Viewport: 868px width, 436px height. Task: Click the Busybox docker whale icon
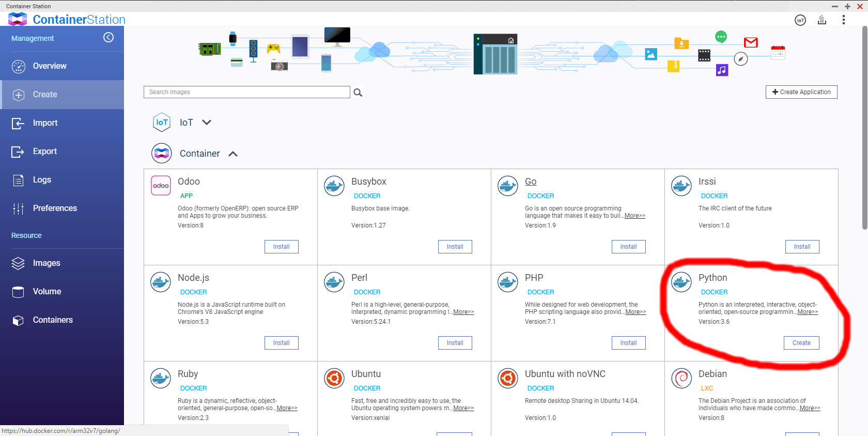334,185
